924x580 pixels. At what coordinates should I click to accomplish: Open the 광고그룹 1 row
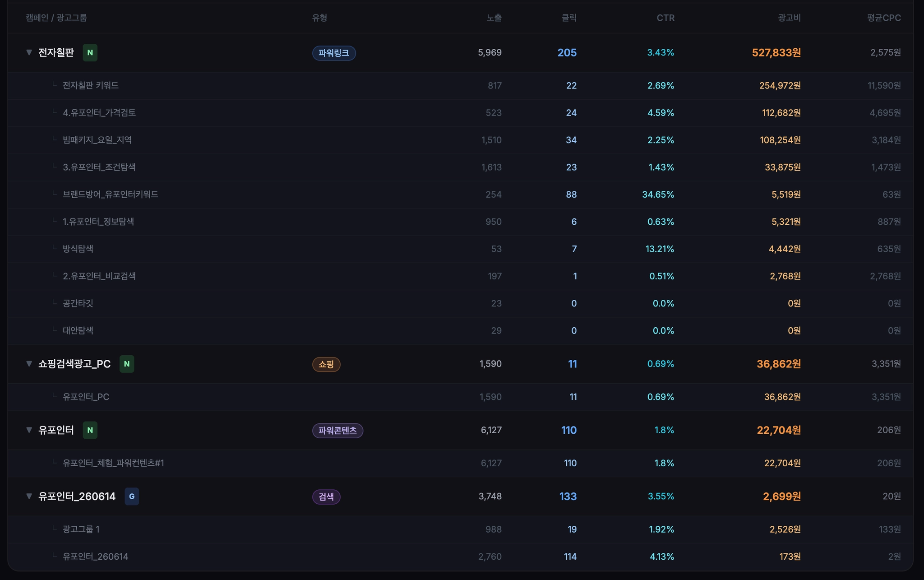[x=461, y=529]
